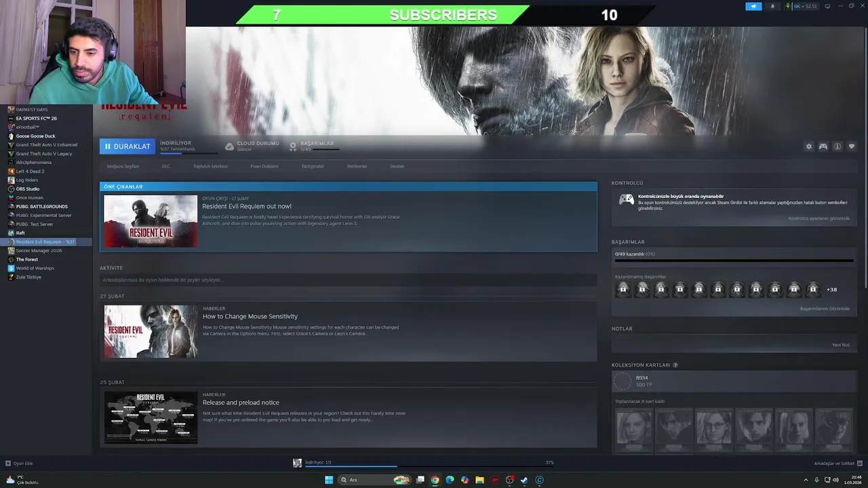868x488 pixels.
Task: Click the achievements 0/49 progress bar
Action: pos(734,260)
